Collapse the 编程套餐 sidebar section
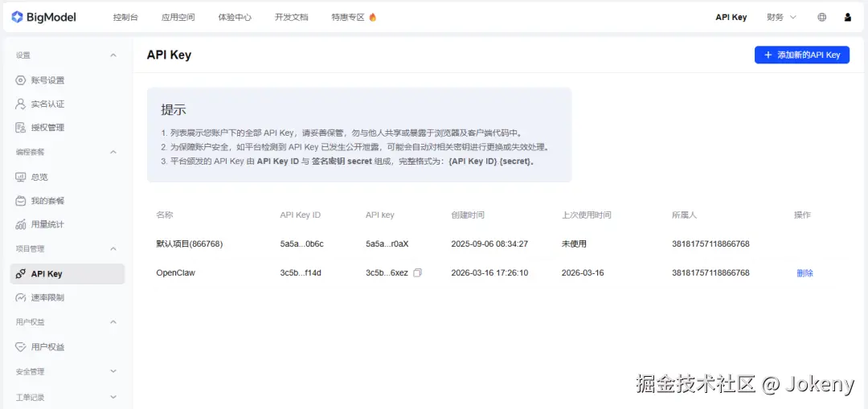This screenshot has height=409, width=868. point(113,152)
